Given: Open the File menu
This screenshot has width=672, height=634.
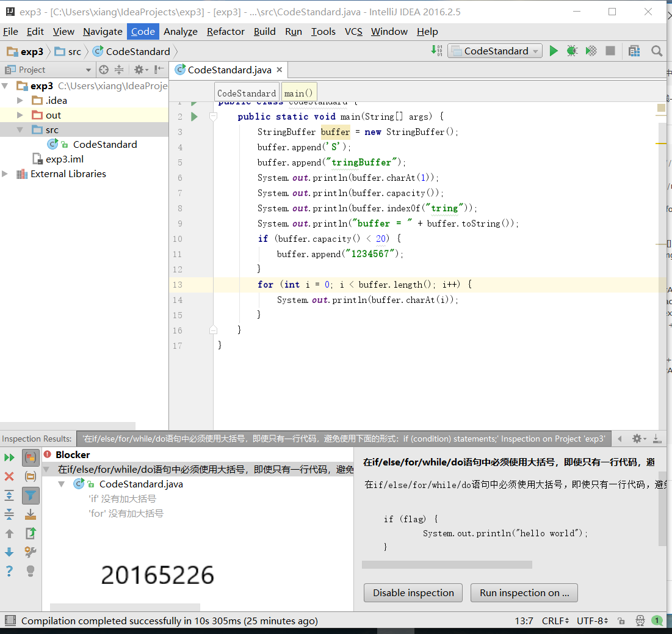Looking at the screenshot, I should (10, 31).
